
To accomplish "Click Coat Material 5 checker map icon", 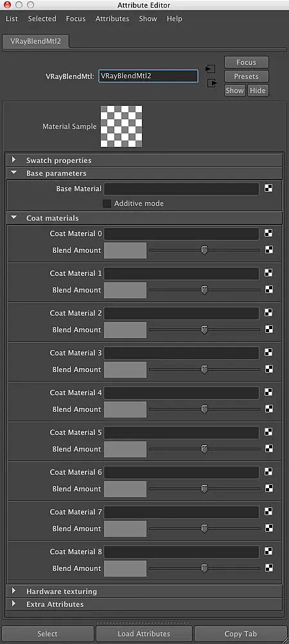I will 268,432.
